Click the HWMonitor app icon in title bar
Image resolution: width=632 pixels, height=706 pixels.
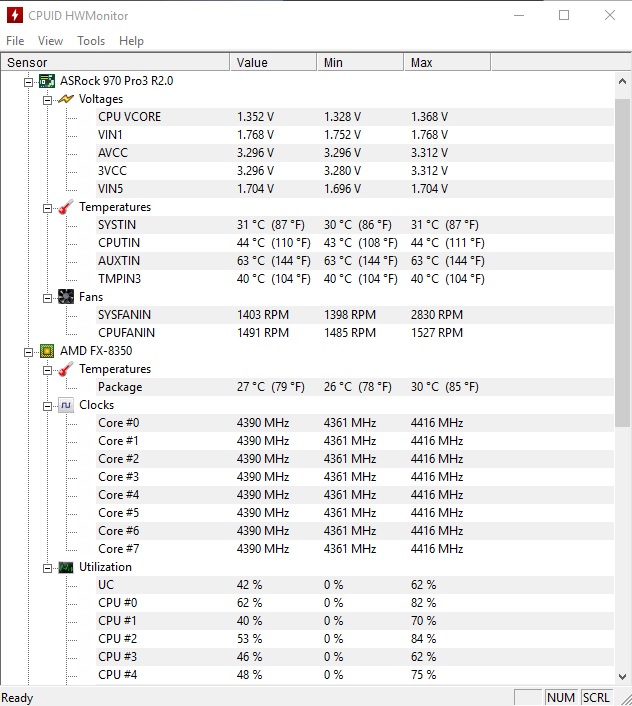coord(14,15)
